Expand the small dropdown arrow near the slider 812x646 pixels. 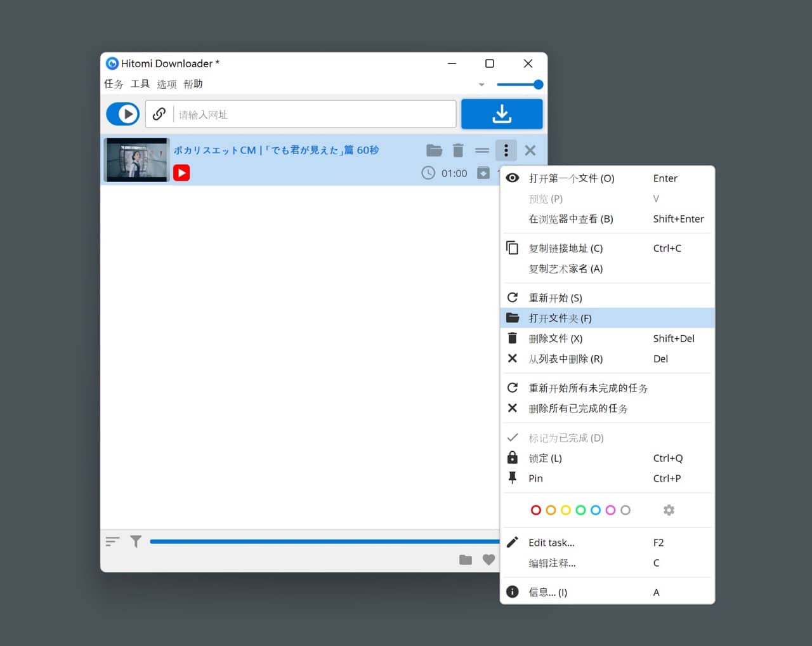click(481, 84)
